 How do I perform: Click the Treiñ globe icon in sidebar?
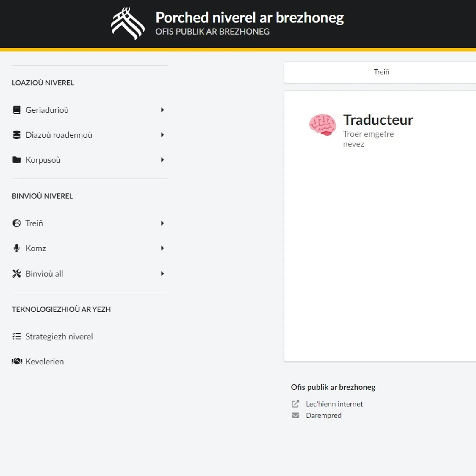[x=17, y=223]
